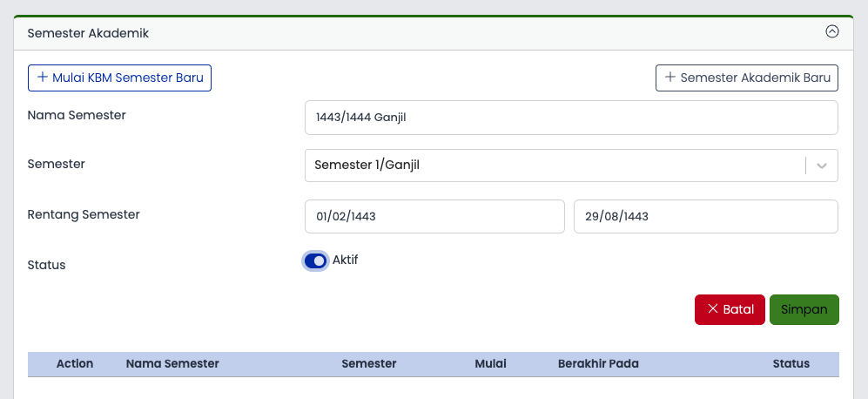The image size is (868, 399).
Task: Click the Simpan button
Action: [804, 309]
